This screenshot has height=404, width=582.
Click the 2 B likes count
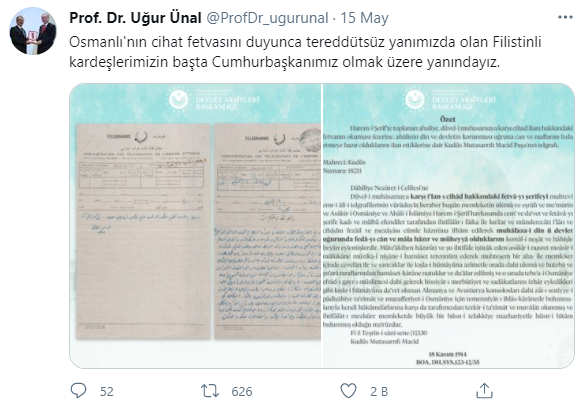coord(379,391)
